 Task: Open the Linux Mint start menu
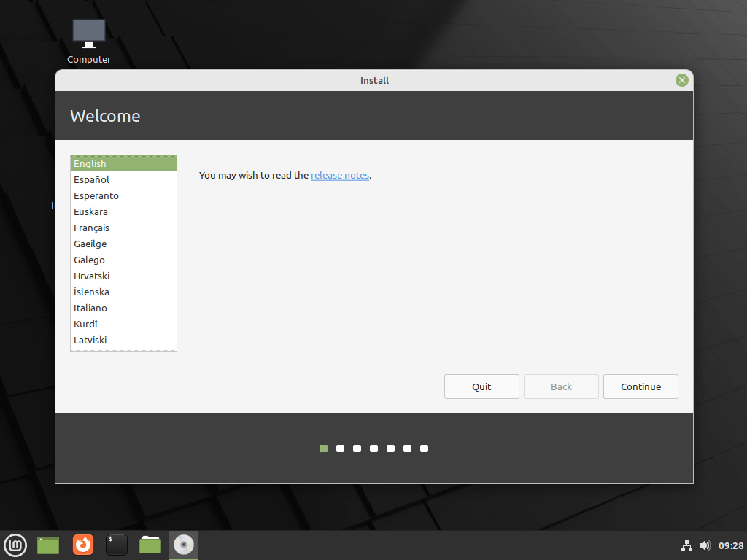pos(15,545)
